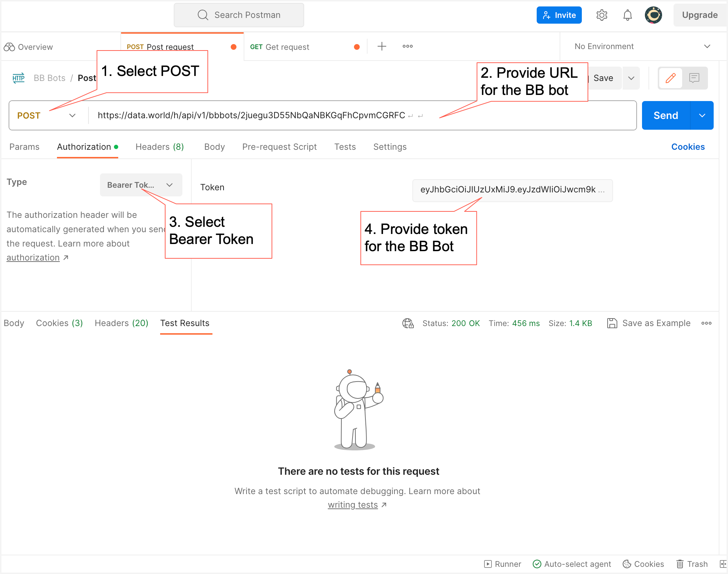Switch to edit mode pencil icon
Screen dimensions: 728x574
click(671, 78)
